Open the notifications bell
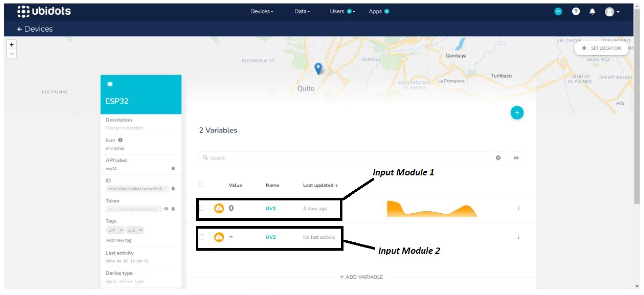Image resolution: width=644 pixels, height=295 pixels. click(x=592, y=11)
